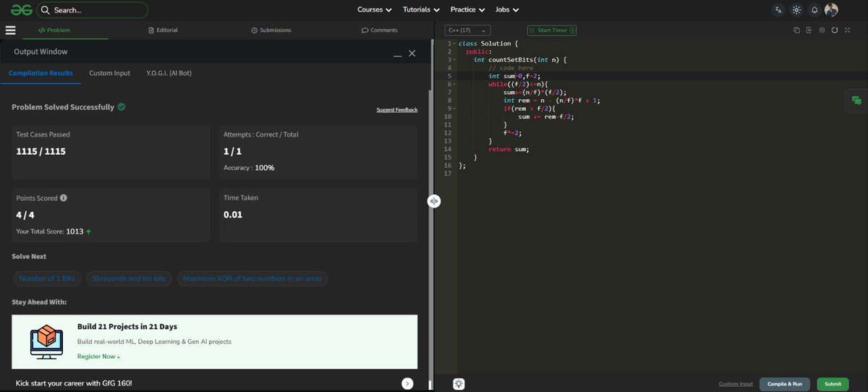Click the search magnifier icon

46,10
